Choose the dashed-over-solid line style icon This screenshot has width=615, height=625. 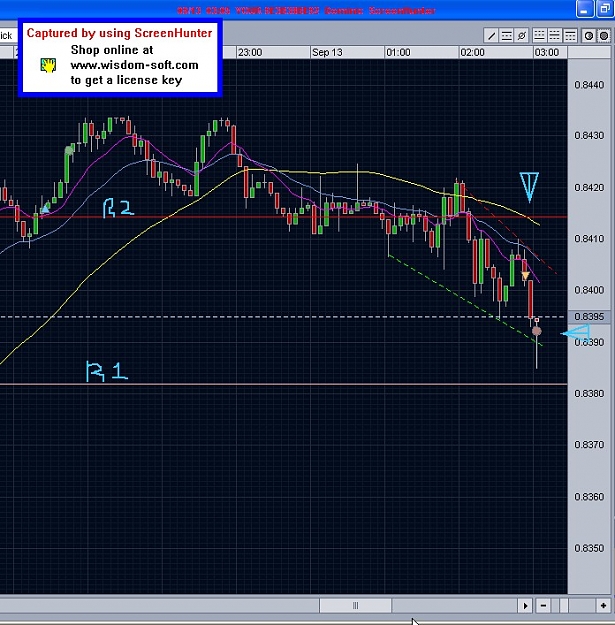point(539,36)
